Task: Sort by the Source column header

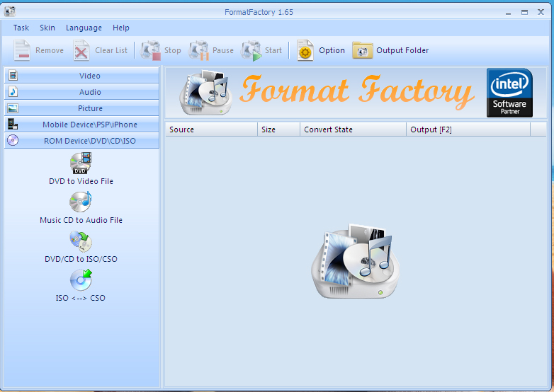Action: [x=211, y=129]
